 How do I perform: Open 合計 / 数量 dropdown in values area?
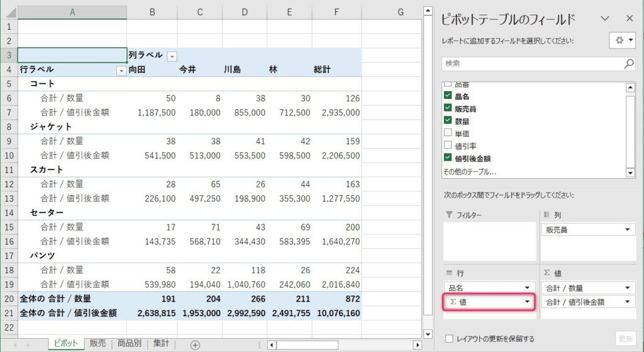point(627,287)
